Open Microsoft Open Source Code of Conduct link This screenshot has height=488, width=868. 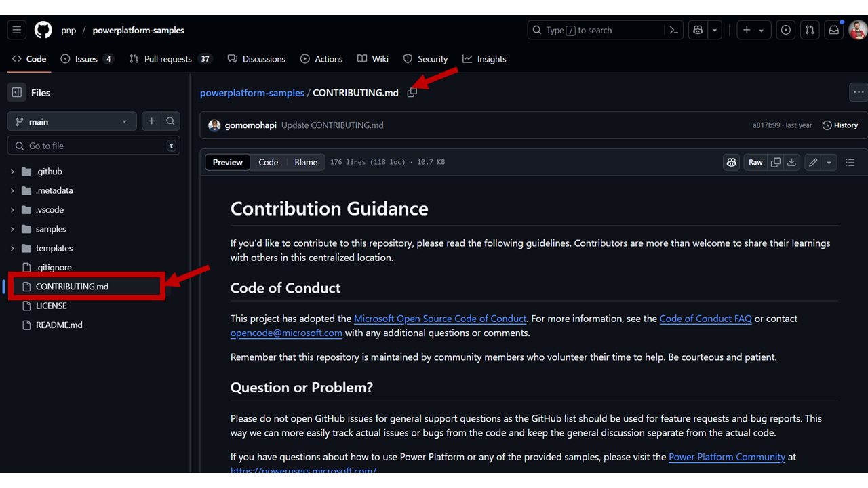tap(440, 319)
